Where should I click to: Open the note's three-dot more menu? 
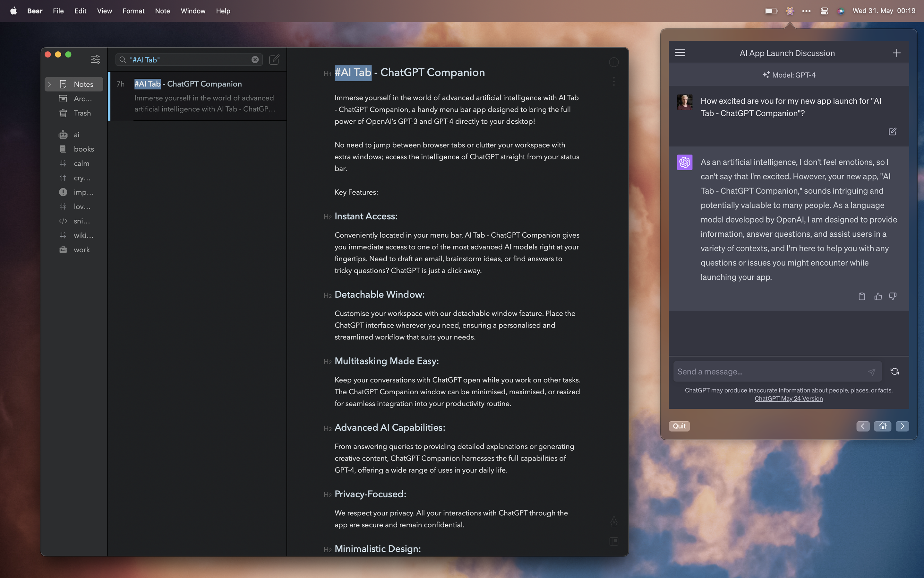[x=613, y=82]
